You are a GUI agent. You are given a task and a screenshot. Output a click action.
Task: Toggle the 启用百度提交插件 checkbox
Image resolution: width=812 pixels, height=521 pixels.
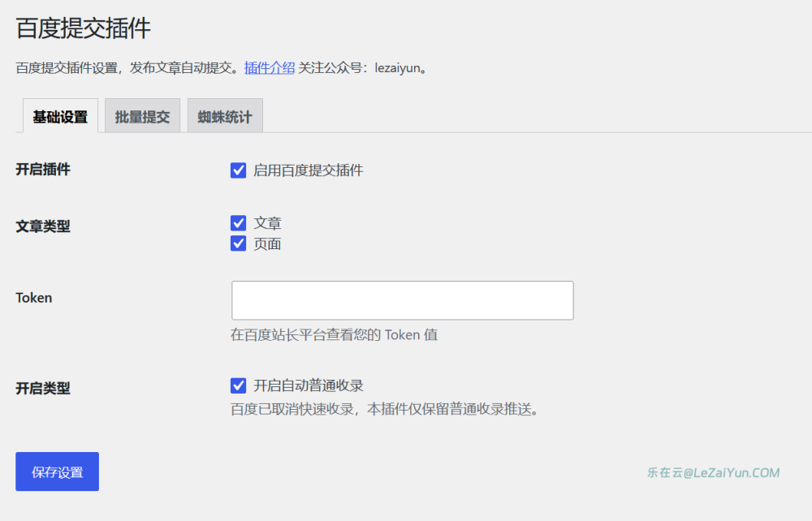point(238,170)
